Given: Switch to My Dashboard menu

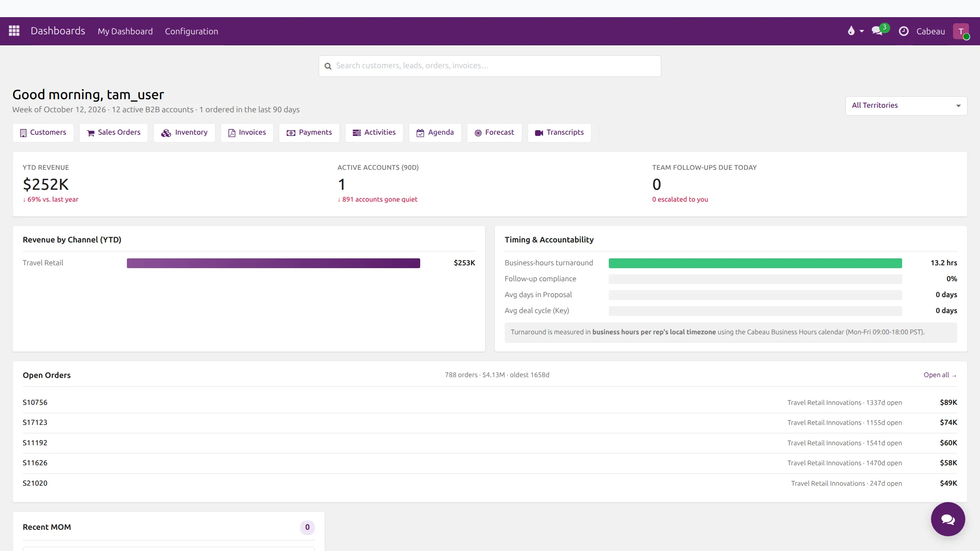Looking at the screenshot, I should [125, 31].
